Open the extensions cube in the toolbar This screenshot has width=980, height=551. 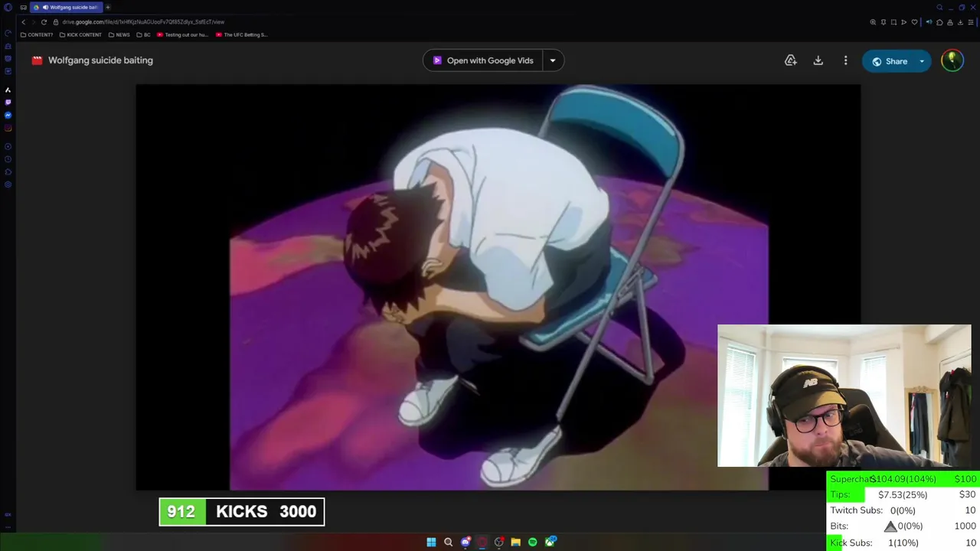[x=939, y=22]
